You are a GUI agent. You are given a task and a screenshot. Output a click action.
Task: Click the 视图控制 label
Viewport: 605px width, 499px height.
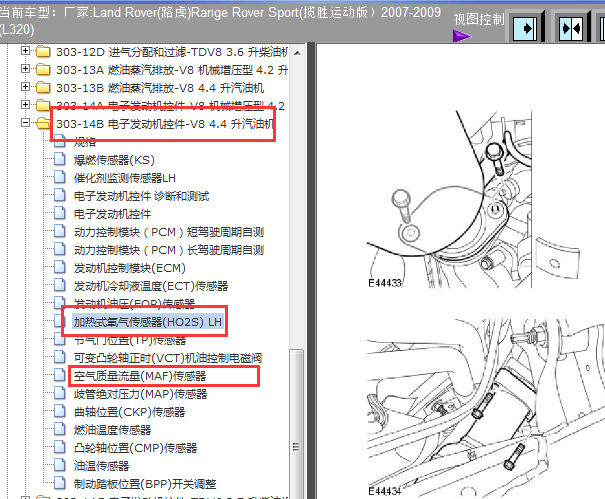[x=478, y=19]
